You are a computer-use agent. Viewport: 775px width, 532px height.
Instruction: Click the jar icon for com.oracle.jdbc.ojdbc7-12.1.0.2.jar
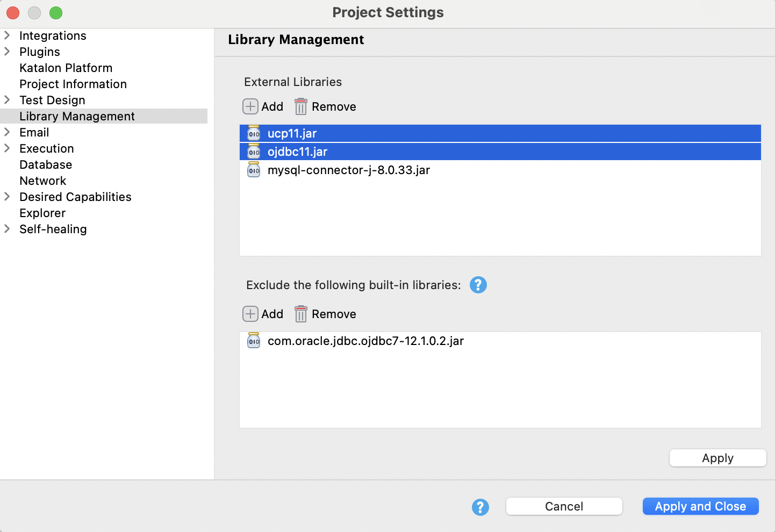pyautogui.click(x=254, y=341)
